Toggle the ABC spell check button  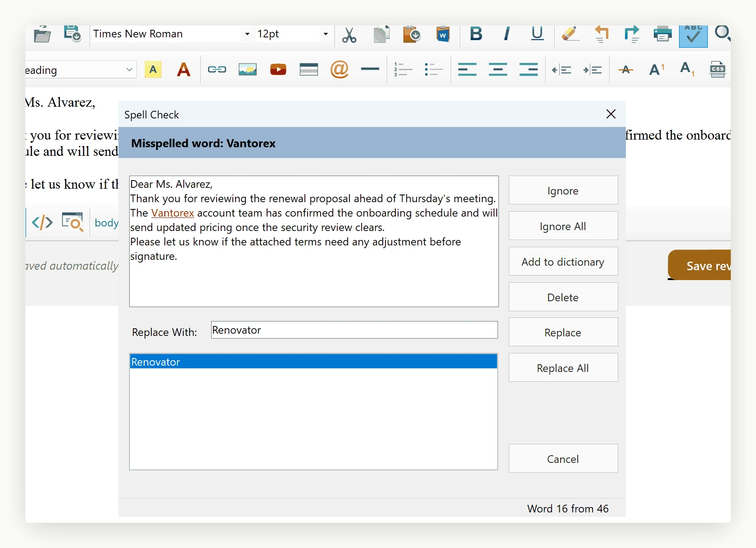click(x=693, y=36)
